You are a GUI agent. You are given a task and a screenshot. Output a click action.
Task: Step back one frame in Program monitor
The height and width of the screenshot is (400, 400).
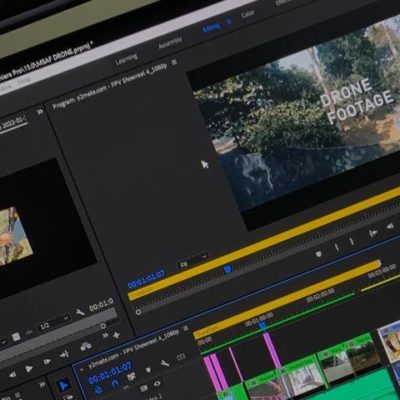390,227
